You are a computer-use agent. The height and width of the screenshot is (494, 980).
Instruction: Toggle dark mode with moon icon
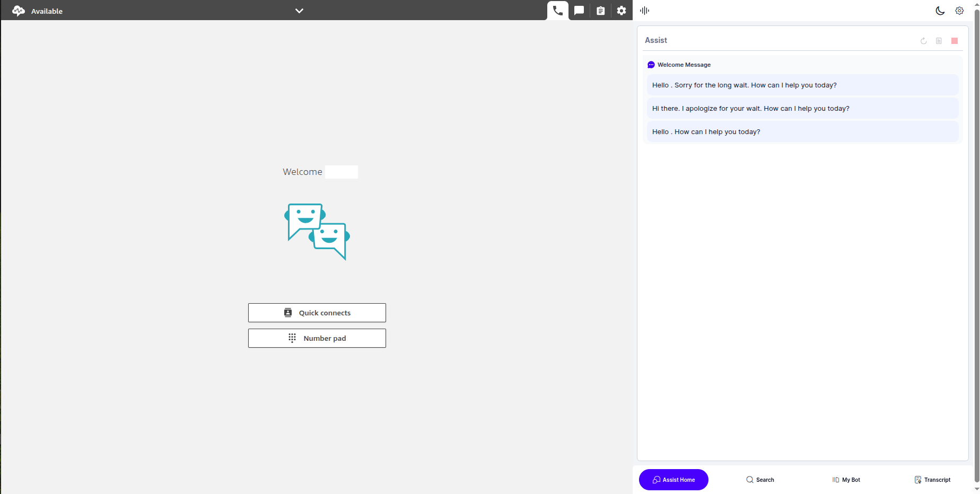coord(940,11)
